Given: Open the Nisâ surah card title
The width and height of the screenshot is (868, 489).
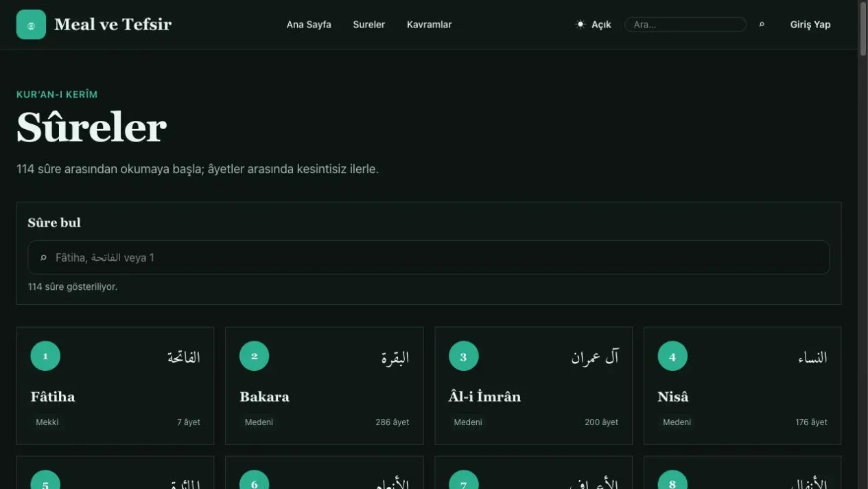Looking at the screenshot, I should (x=672, y=396).
